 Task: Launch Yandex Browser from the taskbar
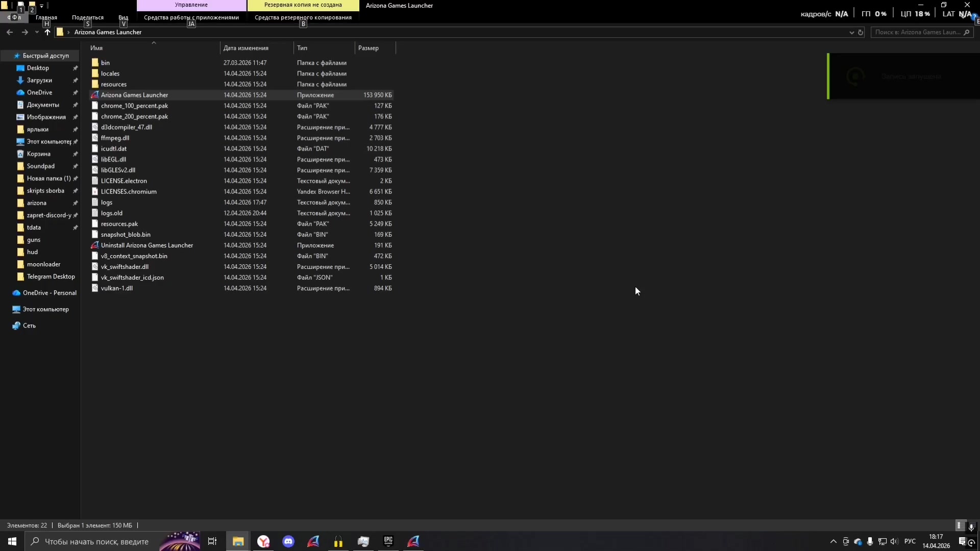coord(263,541)
